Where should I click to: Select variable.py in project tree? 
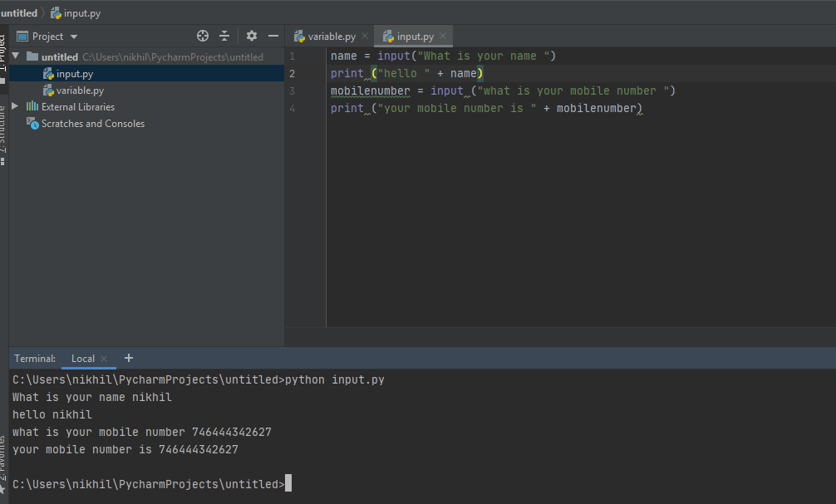(x=80, y=91)
